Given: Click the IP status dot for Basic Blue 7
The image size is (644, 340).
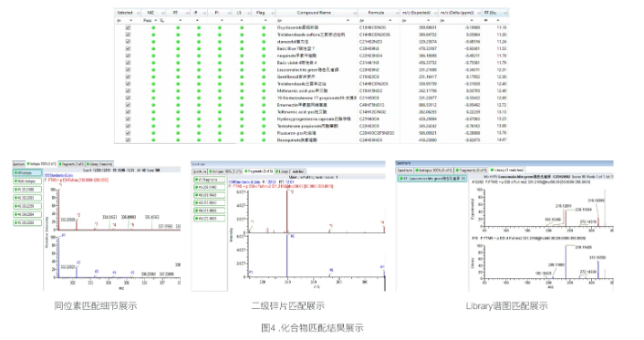Looking at the screenshot, I should 199,48.
